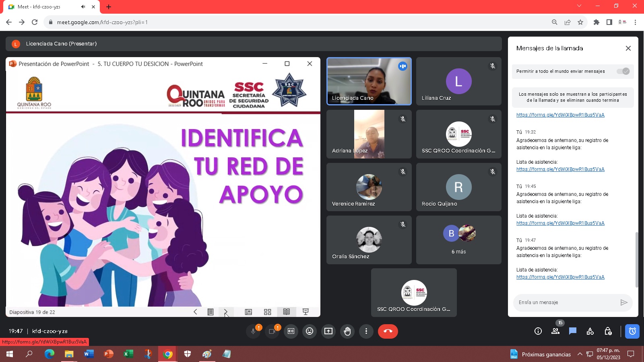This screenshot has width=644, height=362.
Task: Show the 6 más participants tile
Action: tap(459, 240)
